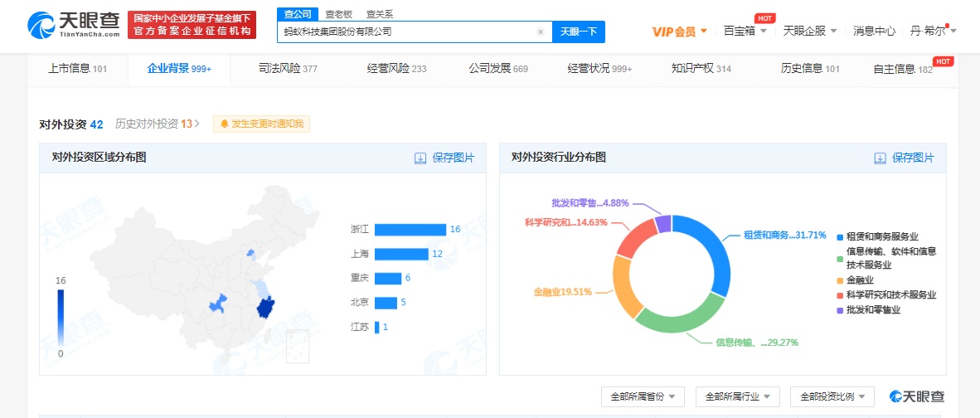Image resolution: width=980 pixels, height=418 pixels.
Task: Click the South China Sea inset map
Action: click(298, 346)
